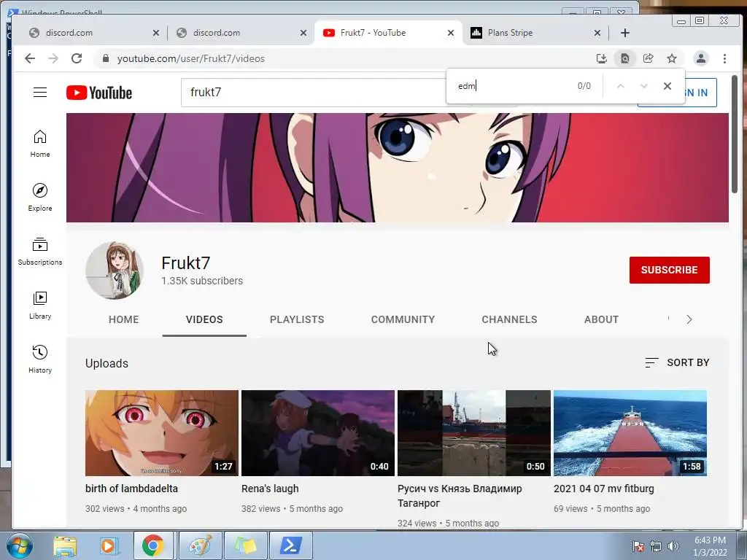Go to next find result
The image size is (747, 560).
click(x=643, y=86)
